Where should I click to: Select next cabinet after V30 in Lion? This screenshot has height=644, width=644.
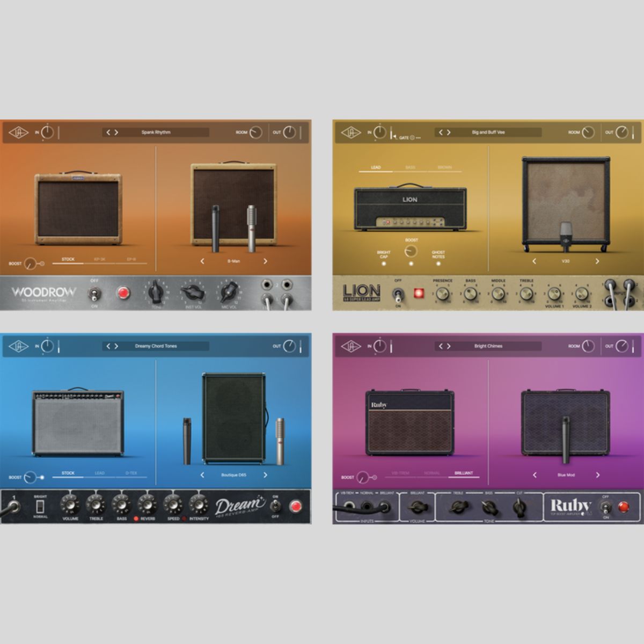(x=597, y=261)
